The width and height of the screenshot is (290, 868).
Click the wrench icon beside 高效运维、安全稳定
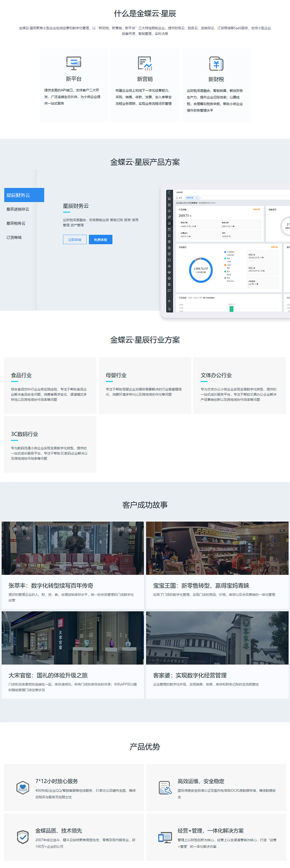pos(165,788)
